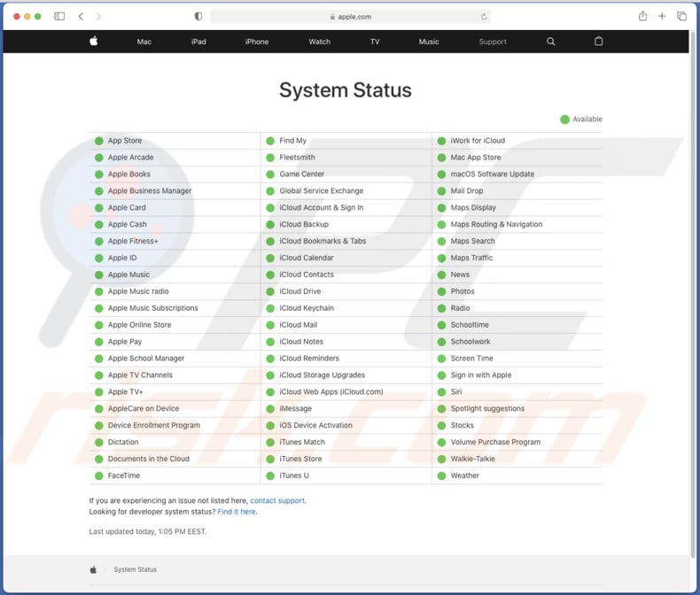Select the macOS Software Update entry
Image resolution: width=700 pixels, height=595 pixels.
coord(493,174)
